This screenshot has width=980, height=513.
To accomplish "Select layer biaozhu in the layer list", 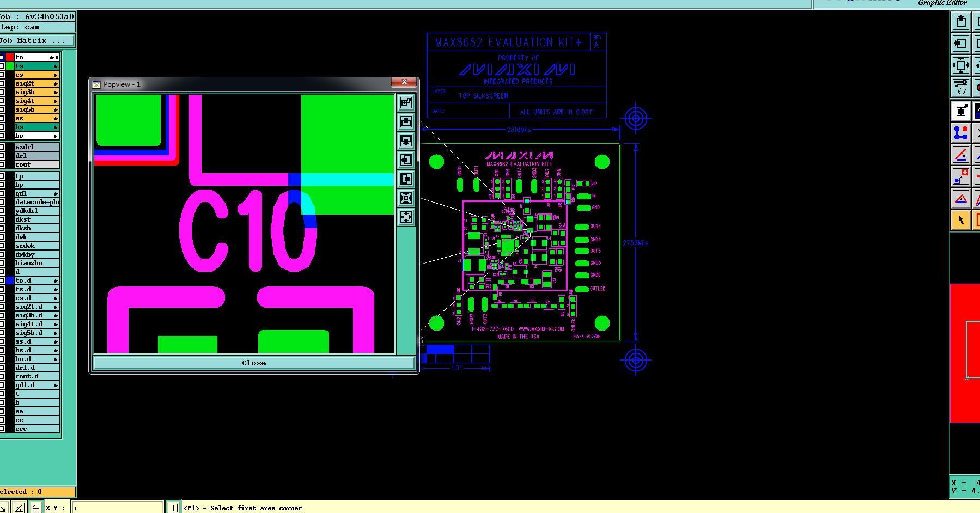I will click(37, 263).
